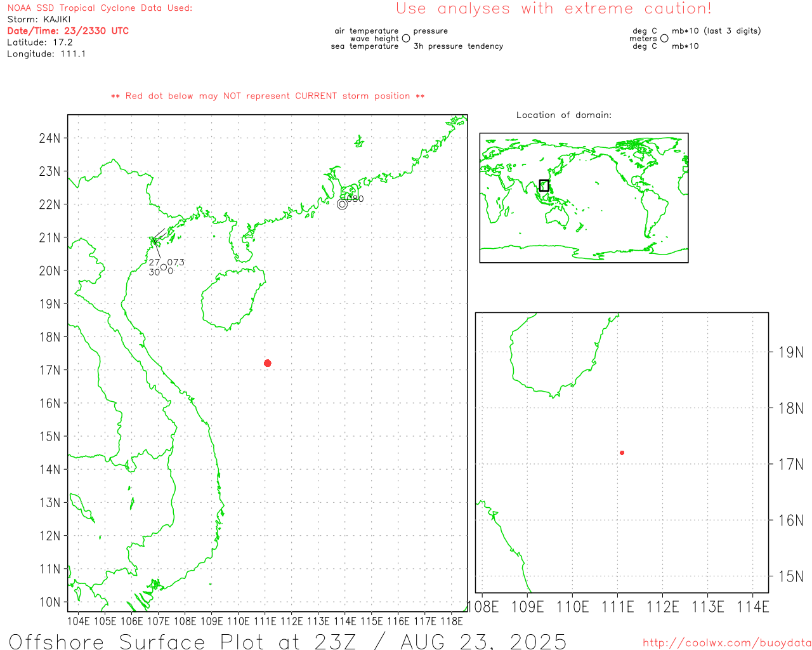Click the '3h pressure tendency' legend label

point(458,46)
